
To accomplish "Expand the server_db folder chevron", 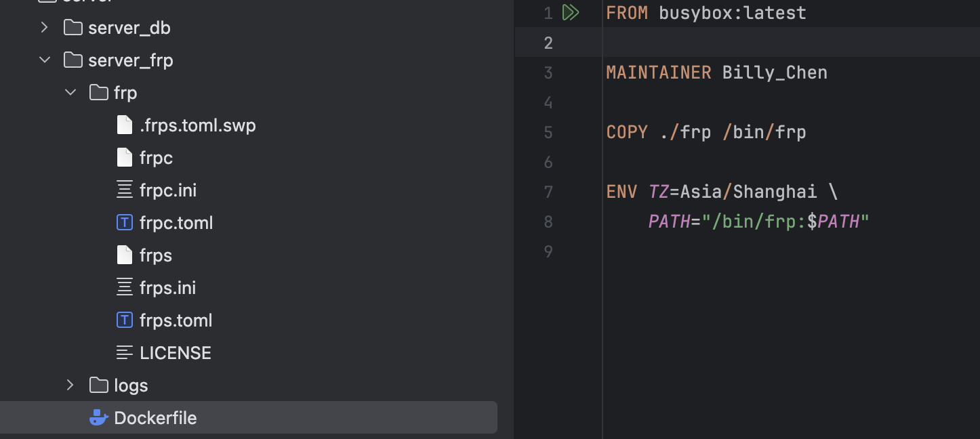I will pyautogui.click(x=45, y=28).
